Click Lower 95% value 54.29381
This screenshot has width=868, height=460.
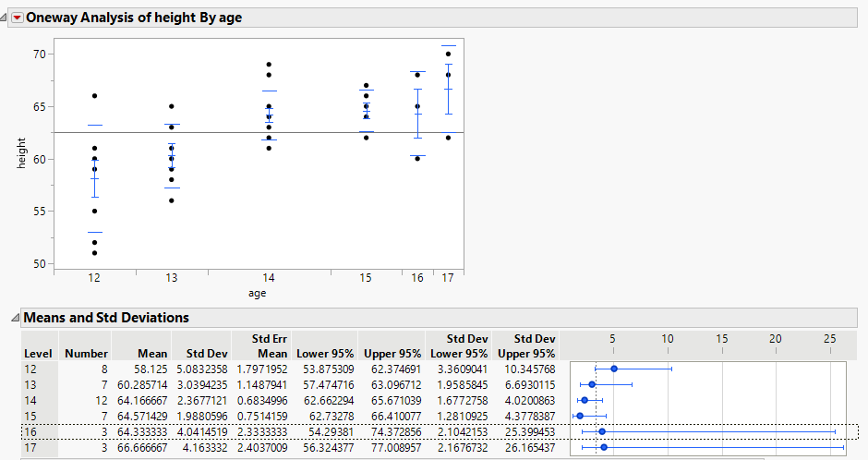tap(331, 431)
